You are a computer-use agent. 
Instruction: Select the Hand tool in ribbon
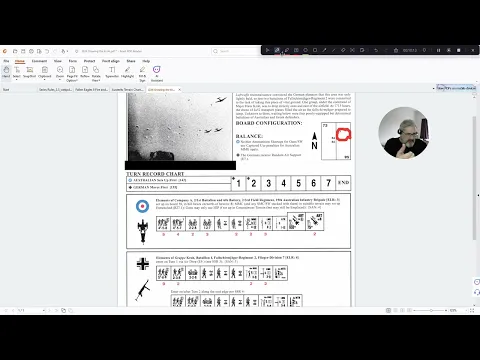click(6, 72)
